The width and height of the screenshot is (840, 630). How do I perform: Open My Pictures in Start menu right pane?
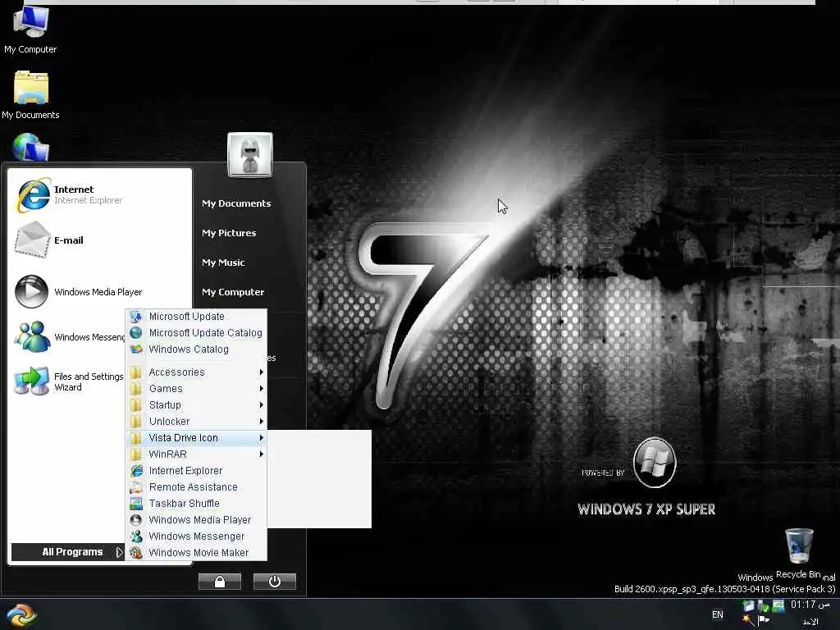229,233
